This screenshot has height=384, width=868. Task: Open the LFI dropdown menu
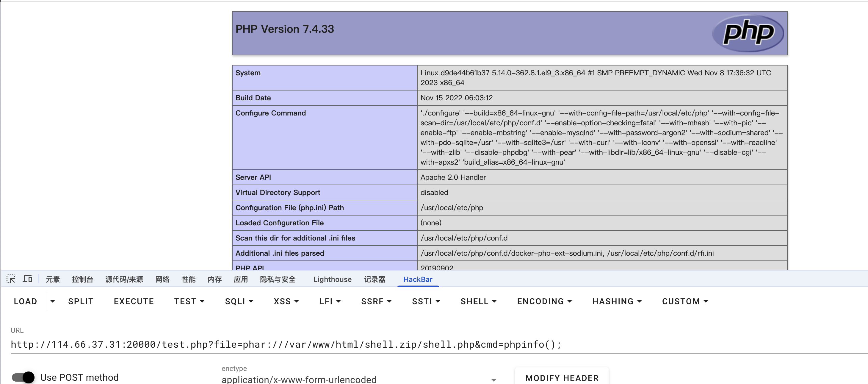coord(330,301)
